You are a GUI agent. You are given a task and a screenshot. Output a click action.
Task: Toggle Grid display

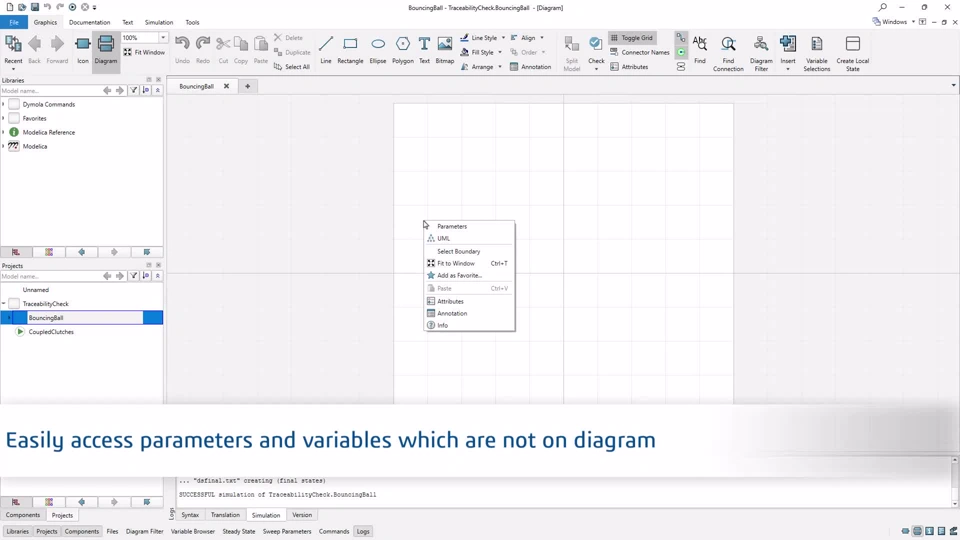631,38
